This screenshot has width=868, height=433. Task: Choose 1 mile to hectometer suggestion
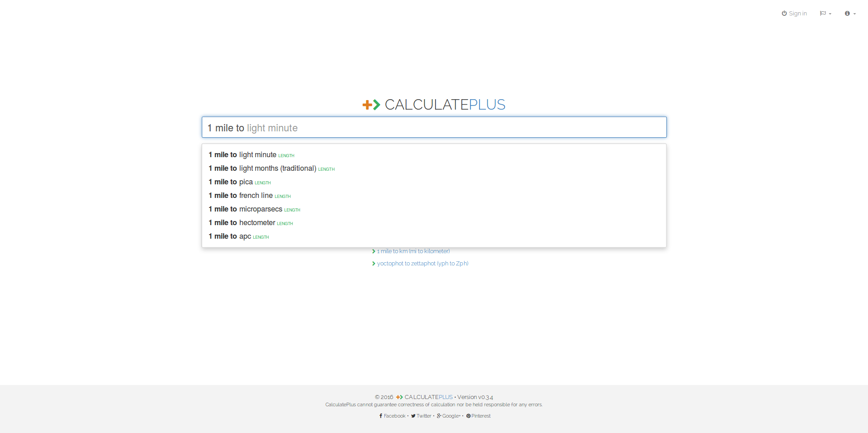[x=434, y=223]
